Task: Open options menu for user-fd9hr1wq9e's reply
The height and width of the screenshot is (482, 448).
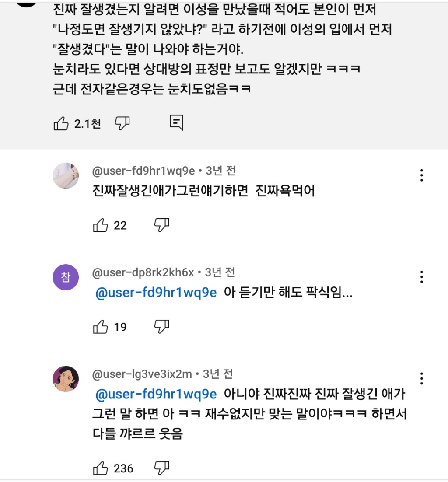Action: 422,175
